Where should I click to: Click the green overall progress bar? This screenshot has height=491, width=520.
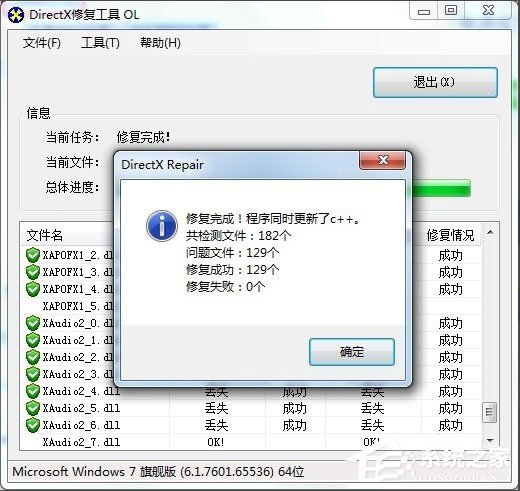(441, 188)
